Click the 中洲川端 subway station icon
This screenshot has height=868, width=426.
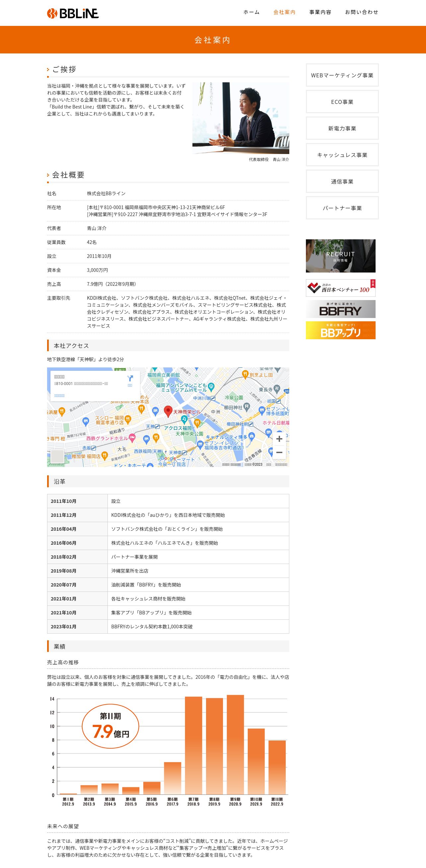click(213, 398)
